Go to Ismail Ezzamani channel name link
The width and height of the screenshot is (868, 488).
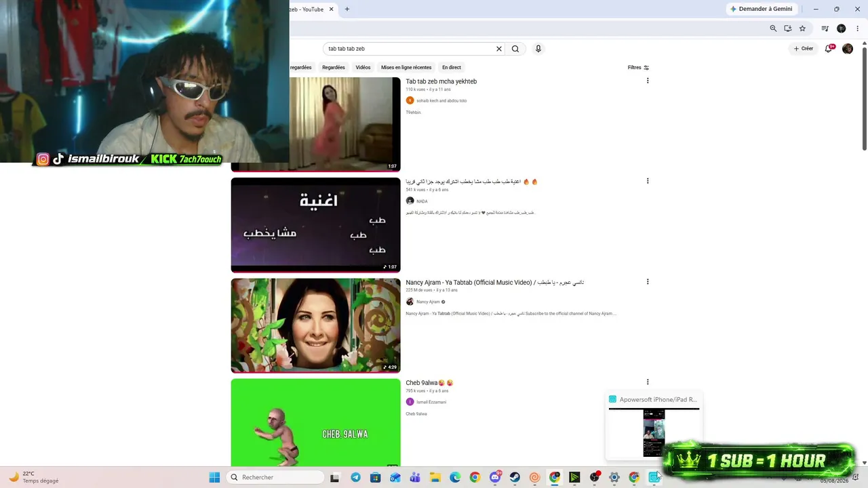(x=431, y=402)
